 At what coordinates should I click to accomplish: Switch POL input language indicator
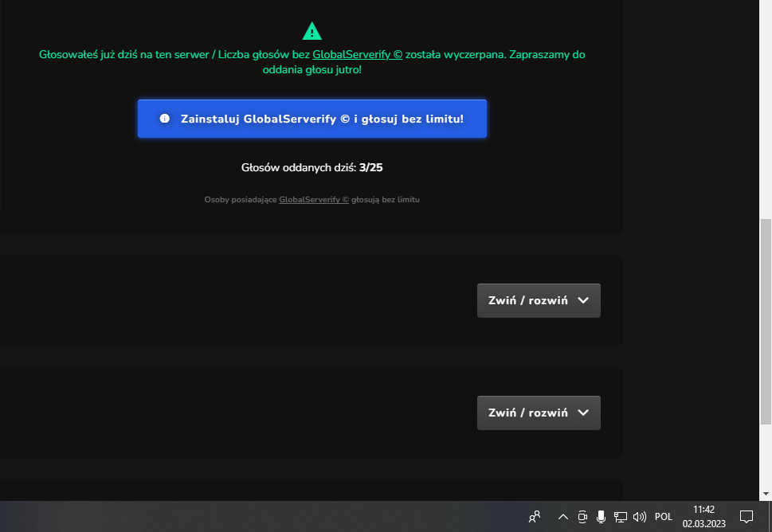click(x=663, y=517)
